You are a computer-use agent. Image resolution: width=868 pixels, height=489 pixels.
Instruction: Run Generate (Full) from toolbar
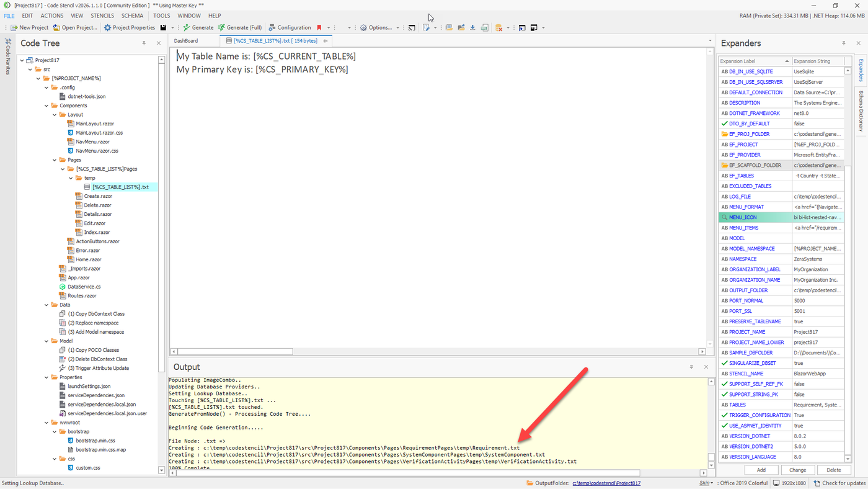pyautogui.click(x=239, y=27)
